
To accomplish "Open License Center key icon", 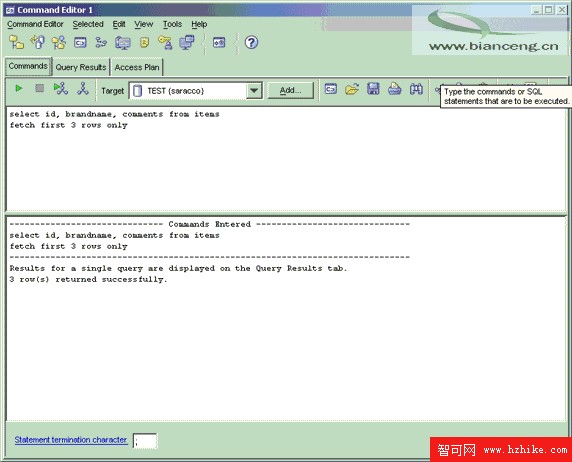I will [x=165, y=42].
